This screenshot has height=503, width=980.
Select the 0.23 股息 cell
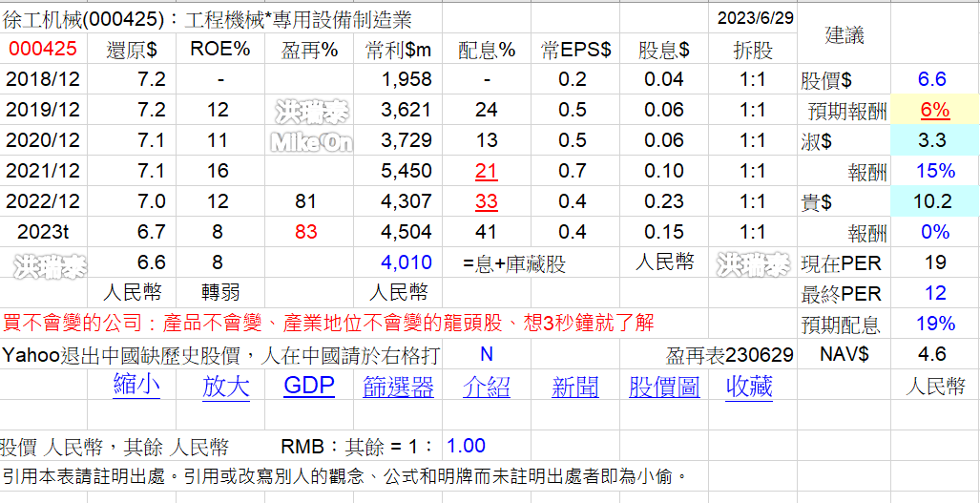point(664,201)
